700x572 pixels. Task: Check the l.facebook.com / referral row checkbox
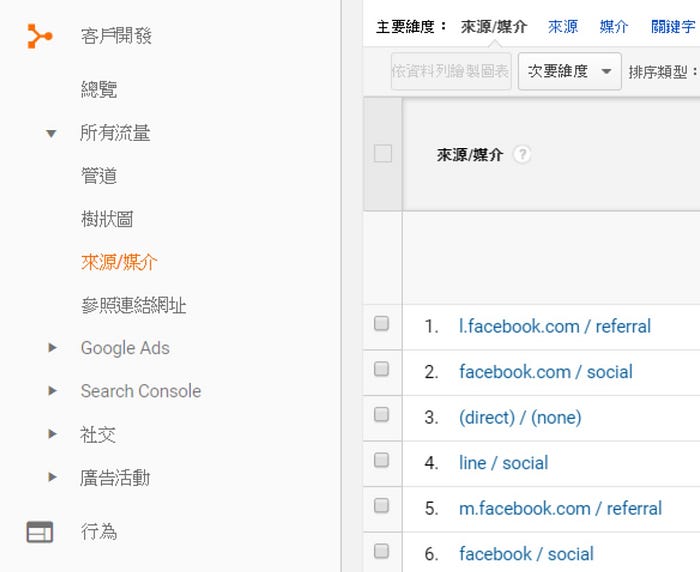(381, 323)
